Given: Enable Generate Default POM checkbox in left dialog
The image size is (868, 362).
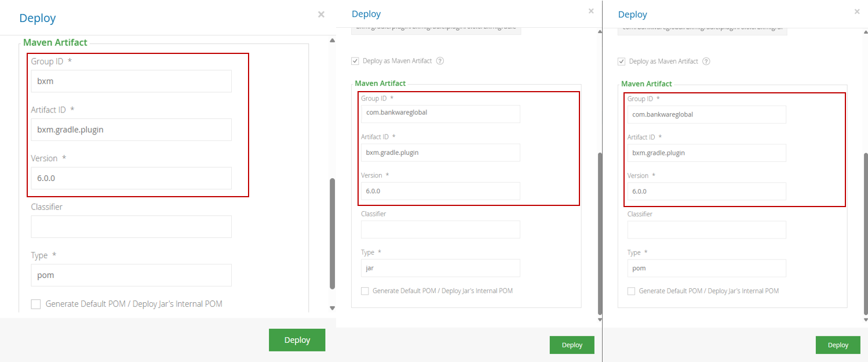Looking at the screenshot, I should pyautogui.click(x=36, y=304).
